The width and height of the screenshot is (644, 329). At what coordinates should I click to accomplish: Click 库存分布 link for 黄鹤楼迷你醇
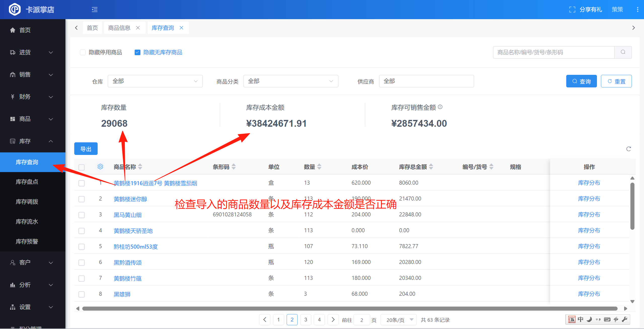point(589,199)
